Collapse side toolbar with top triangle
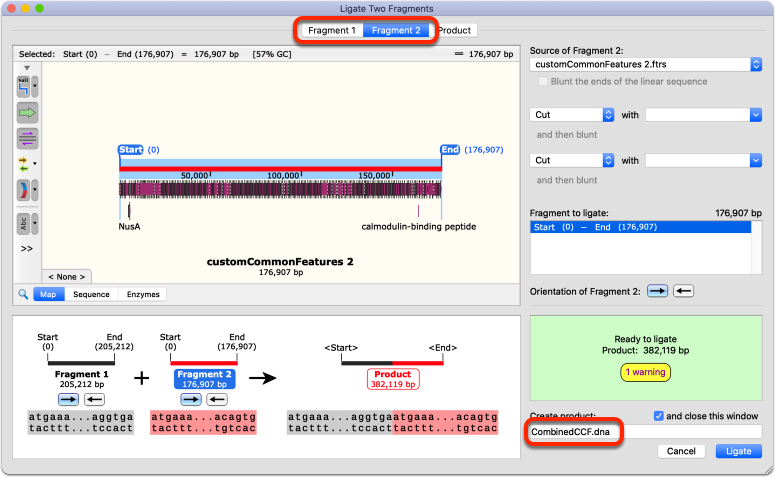The width and height of the screenshot is (775, 477). 27,68
